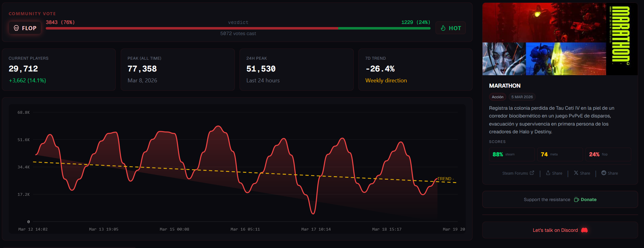Screen dimensions: 644x248
Task: Click the "Last 24 hours" caption
Action: 263,80
